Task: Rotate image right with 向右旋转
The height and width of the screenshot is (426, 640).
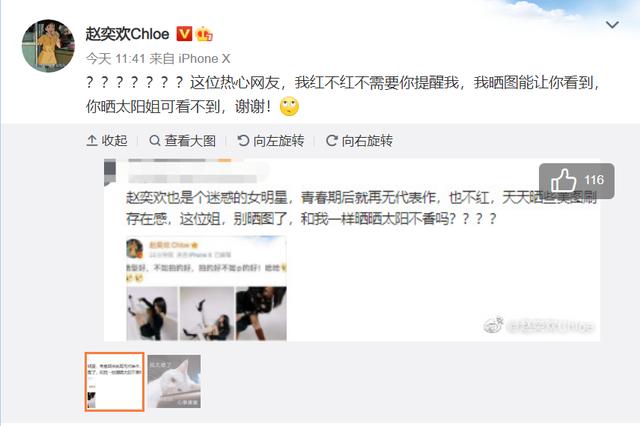Action: point(360,141)
